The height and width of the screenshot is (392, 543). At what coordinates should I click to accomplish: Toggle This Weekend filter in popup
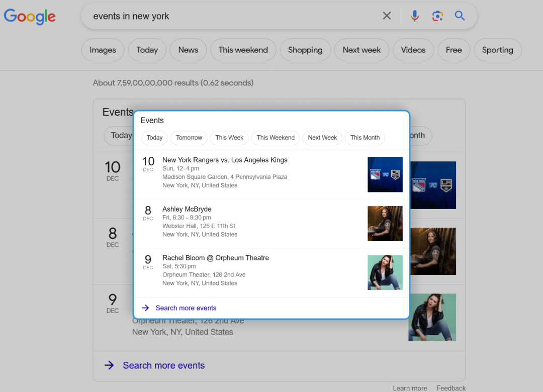click(276, 138)
